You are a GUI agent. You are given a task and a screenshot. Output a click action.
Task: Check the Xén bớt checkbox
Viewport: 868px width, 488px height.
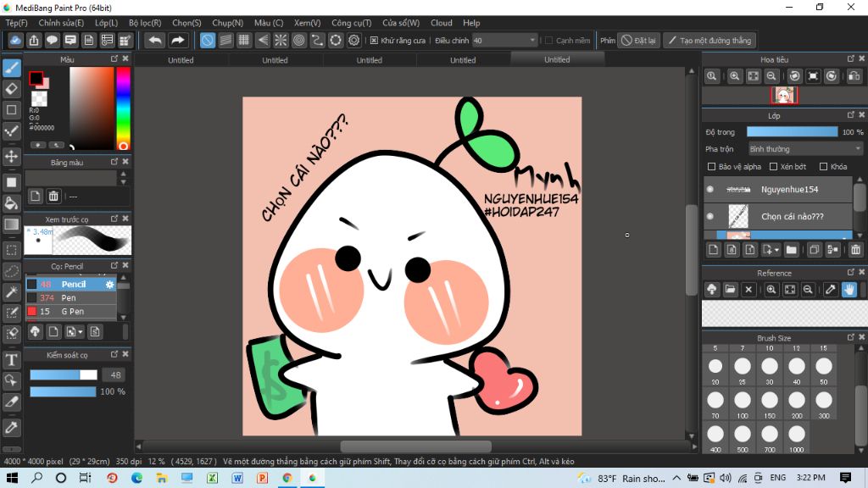pyautogui.click(x=773, y=167)
